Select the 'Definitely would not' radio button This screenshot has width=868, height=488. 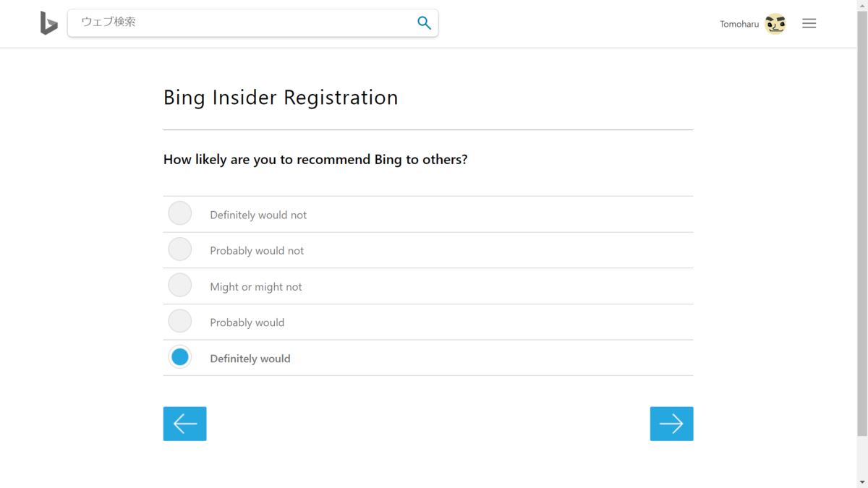(x=180, y=214)
